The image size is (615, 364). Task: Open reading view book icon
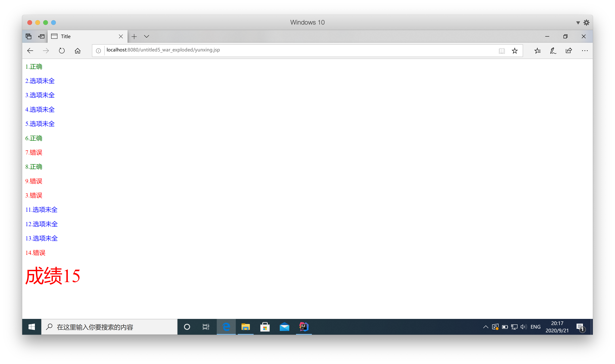click(501, 51)
